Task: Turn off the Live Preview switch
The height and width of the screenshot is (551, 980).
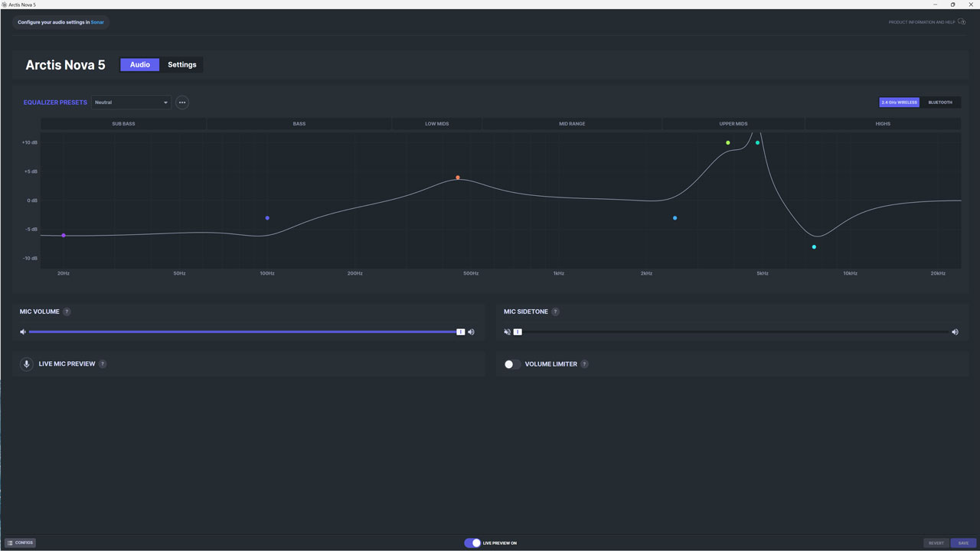Action: click(472, 543)
